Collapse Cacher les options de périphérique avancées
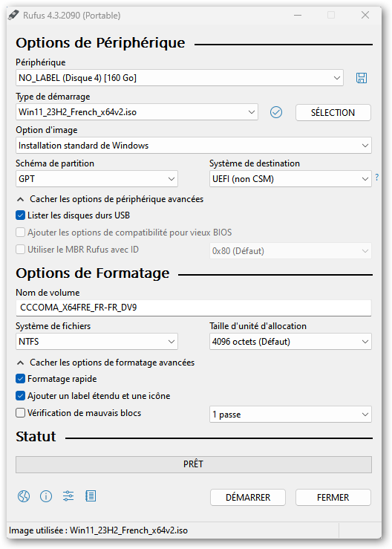This screenshot has width=392, height=549. [x=110, y=199]
